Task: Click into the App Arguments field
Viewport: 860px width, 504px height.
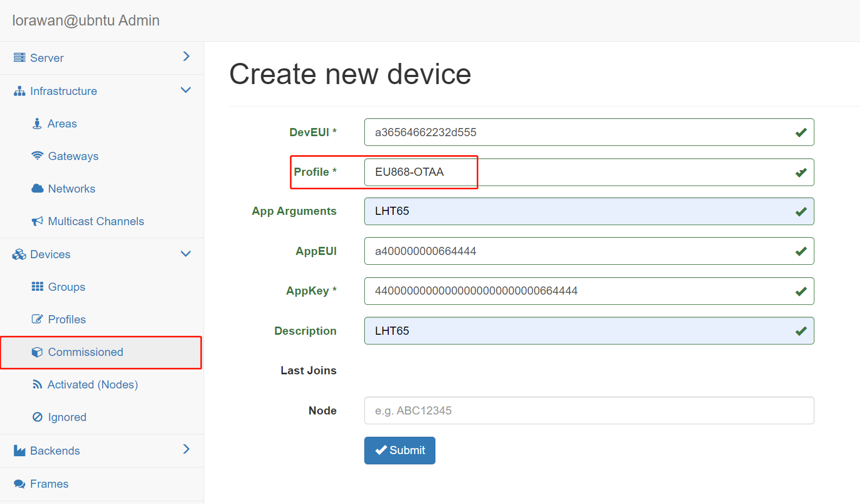Action: (589, 212)
